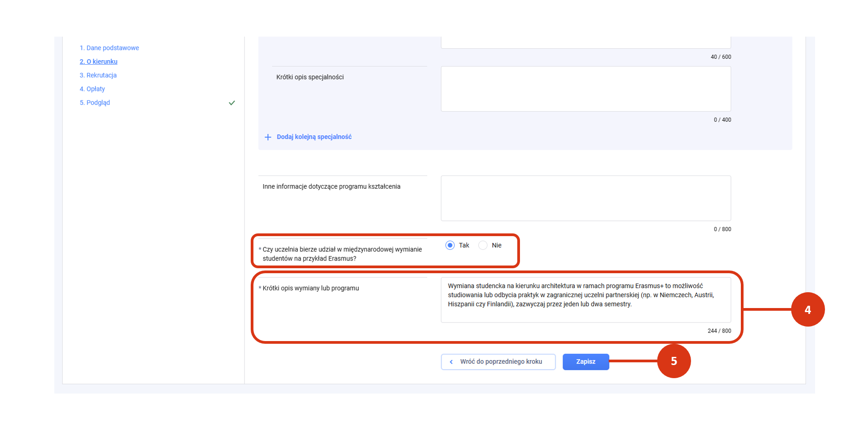Switch to the 3. Rekrutacja step

pyautogui.click(x=98, y=75)
